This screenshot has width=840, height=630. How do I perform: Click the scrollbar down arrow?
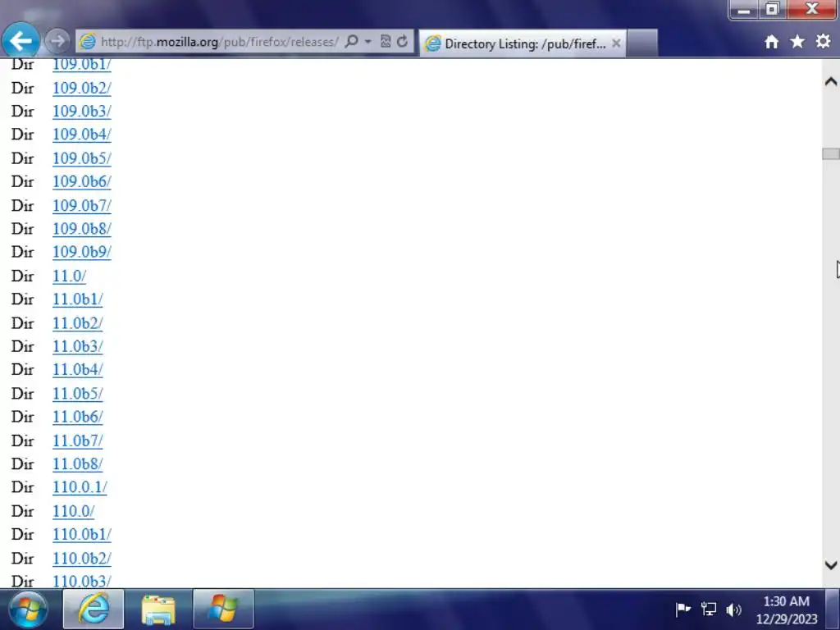(831, 564)
